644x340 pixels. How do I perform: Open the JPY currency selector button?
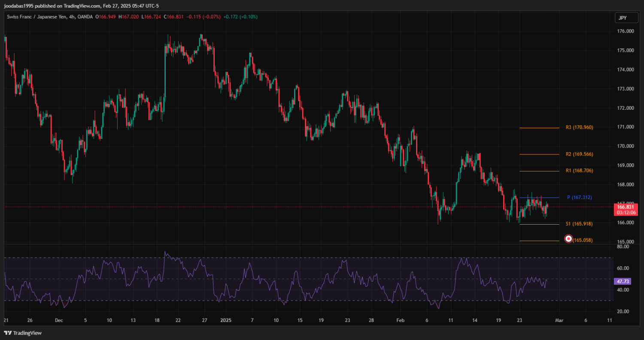pyautogui.click(x=623, y=18)
